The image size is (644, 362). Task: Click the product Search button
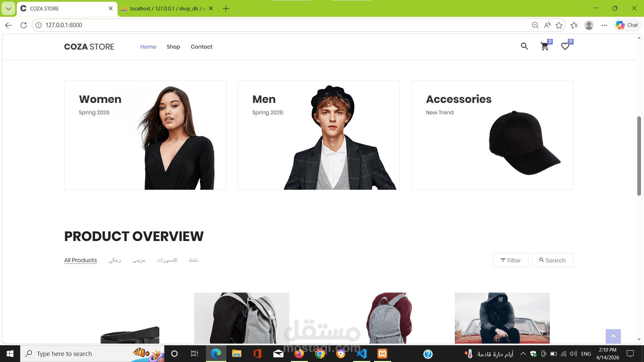552,260
